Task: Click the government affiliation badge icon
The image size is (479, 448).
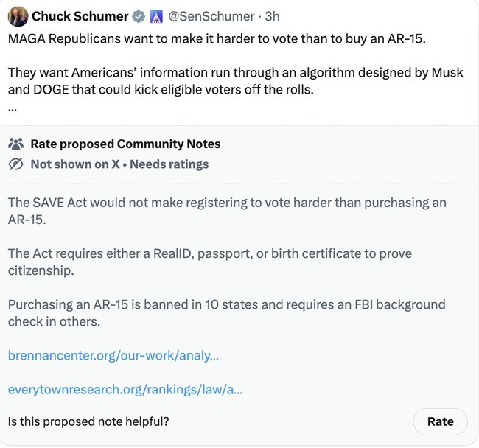Action: [155, 16]
